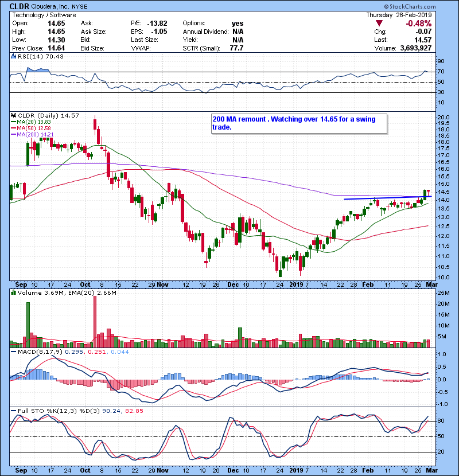Image resolution: width=459 pixels, height=476 pixels.
Task: Click the volume bars icon beside Volume label
Action: coord(13,292)
